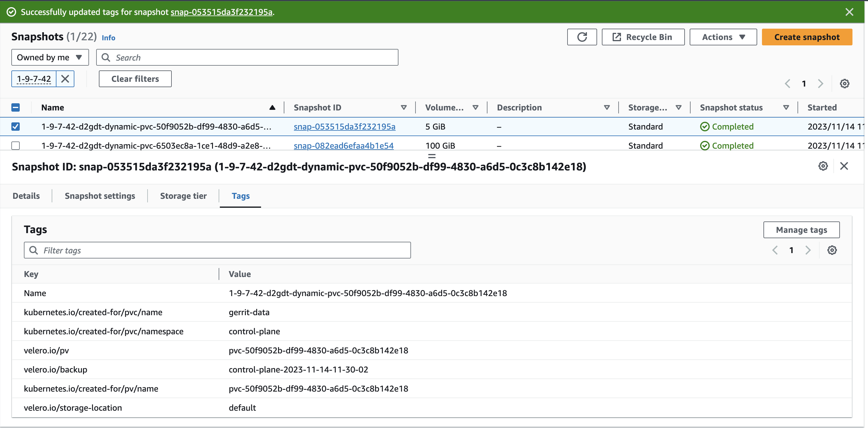Click the refresh snapshots icon button

[582, 37]
